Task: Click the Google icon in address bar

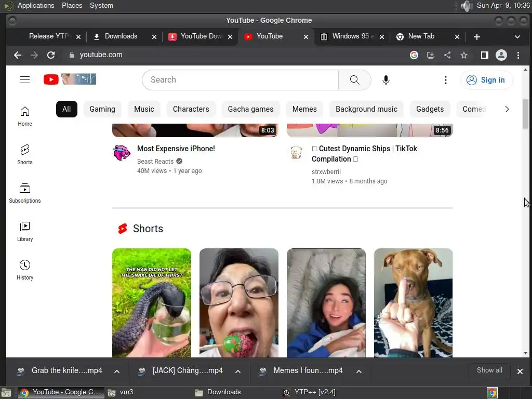Action: click(414, 55)
